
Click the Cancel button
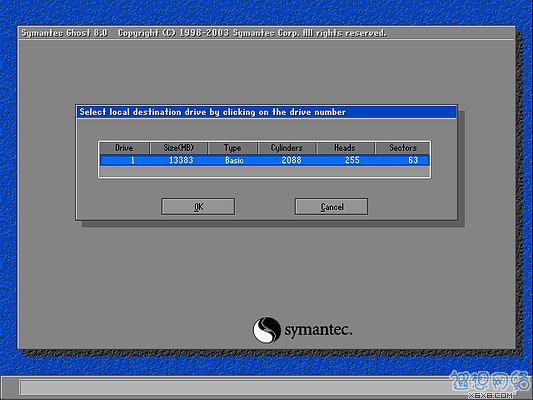pyautogui.click(x=331, y=207)
